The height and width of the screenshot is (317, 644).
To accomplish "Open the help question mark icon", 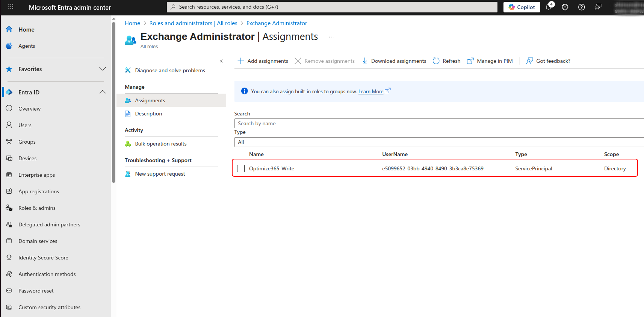I will (582, 7).
